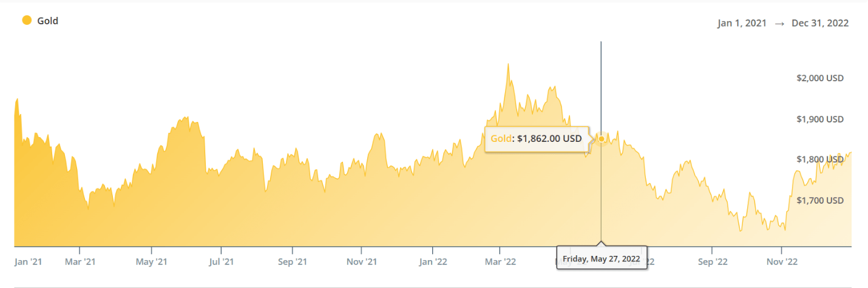The width and height of the screenshot is (868, 288).
Task: Click the yellow Gold legend dot
Action: tap(27, 21)
